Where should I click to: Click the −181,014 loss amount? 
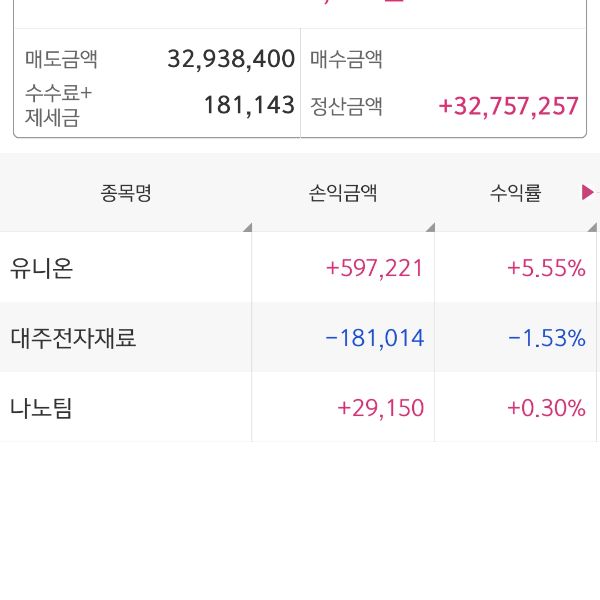[x=375, y=338]
